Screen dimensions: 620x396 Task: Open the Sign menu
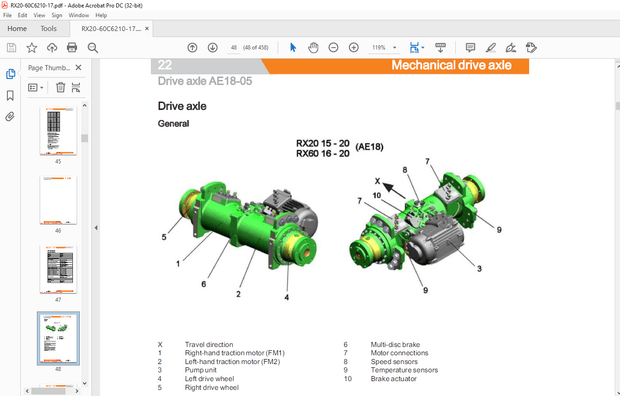(x=57, y=15)
